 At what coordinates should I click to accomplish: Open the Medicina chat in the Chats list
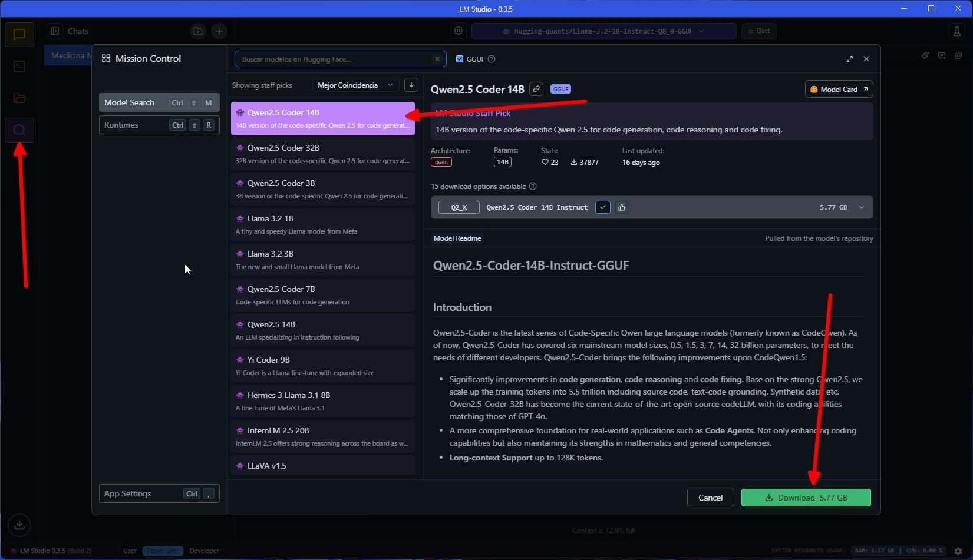[68, 55]
